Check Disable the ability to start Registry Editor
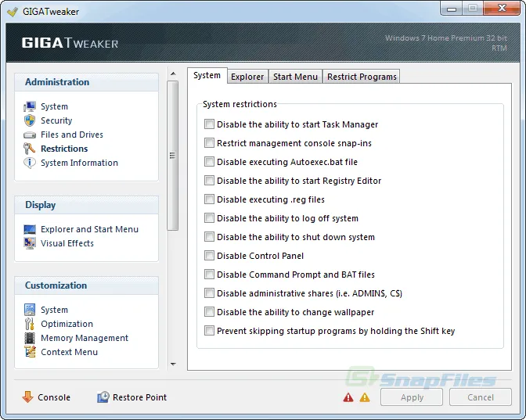Screen dimensions: 526x420 [209, 181]
